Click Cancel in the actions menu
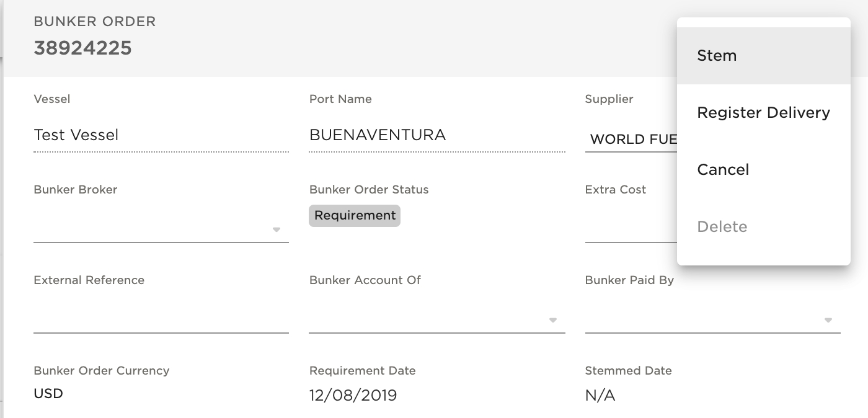Screen dimensions: 868x418 (x=723, y=170)
